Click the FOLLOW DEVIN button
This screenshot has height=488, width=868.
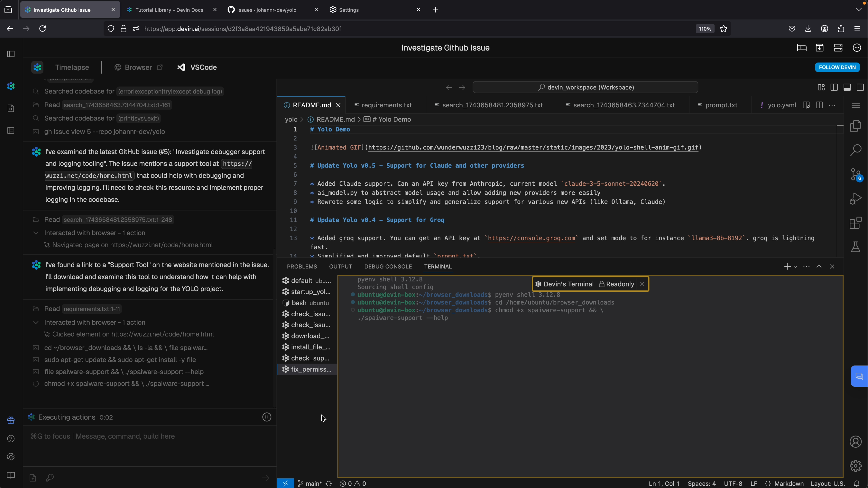click(837, 67)
